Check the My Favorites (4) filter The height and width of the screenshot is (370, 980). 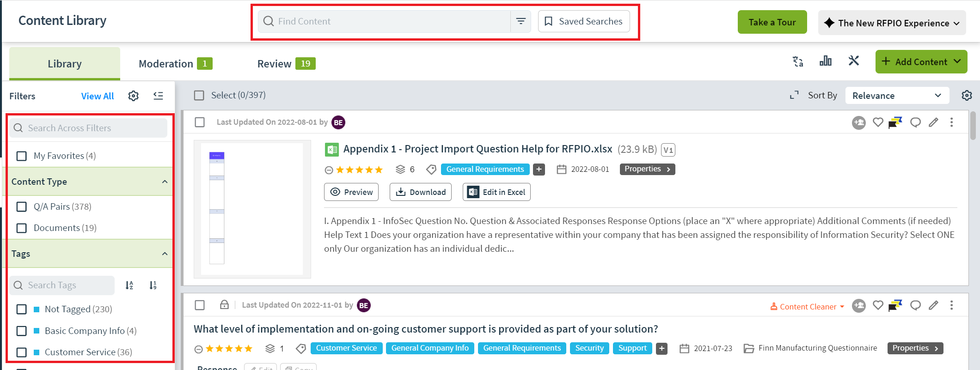pos(21,156)
